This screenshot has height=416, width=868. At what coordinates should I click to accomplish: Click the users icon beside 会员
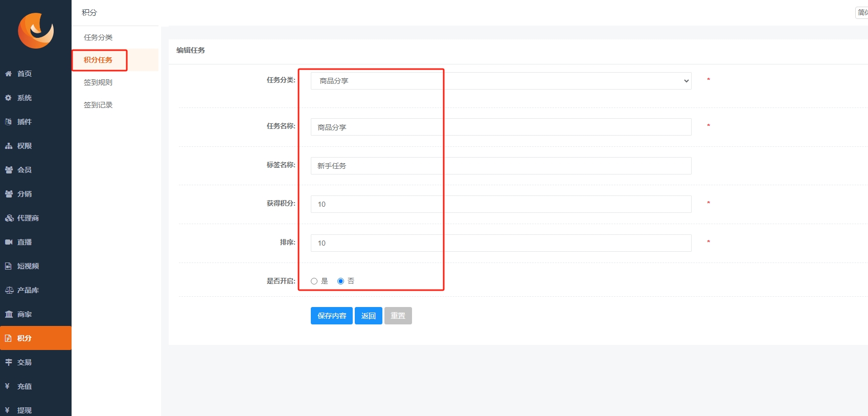[x=9, y=170]
